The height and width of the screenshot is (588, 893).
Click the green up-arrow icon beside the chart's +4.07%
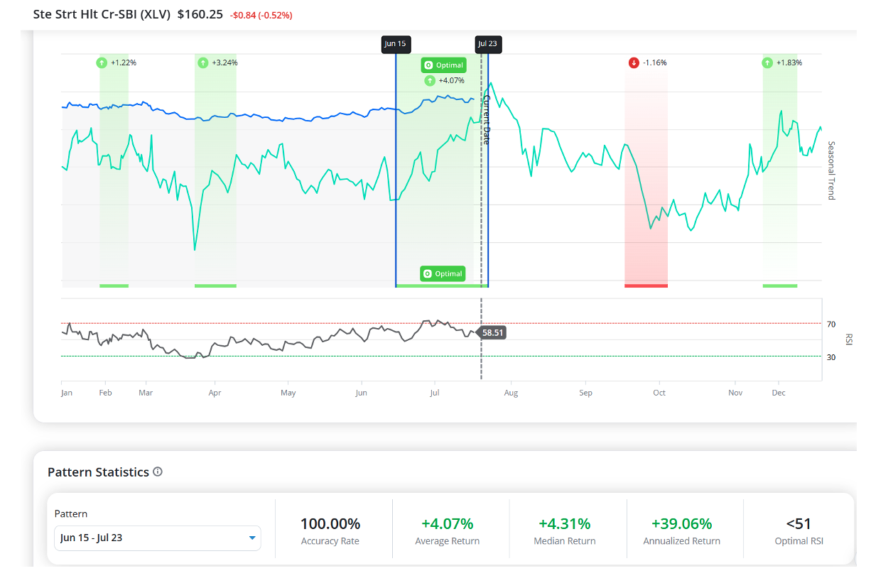[x=430, y=80]
